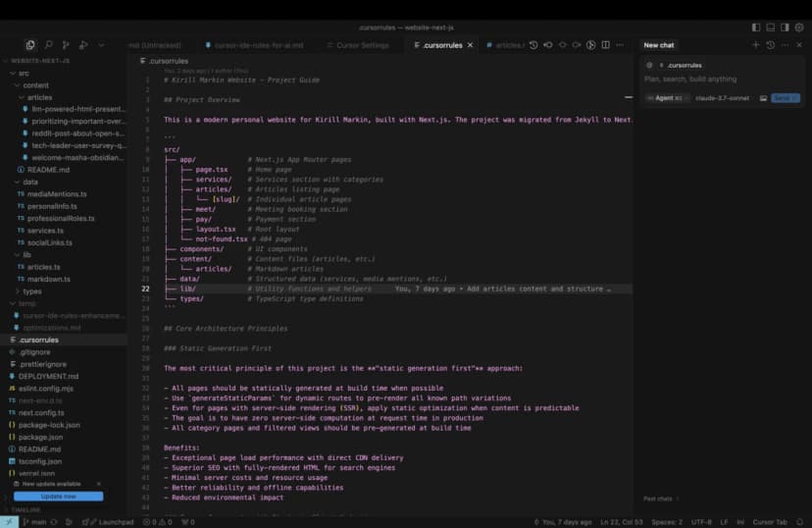Click the split editor icon
This screenshot has height=528, width=812.
pos(606,45)
